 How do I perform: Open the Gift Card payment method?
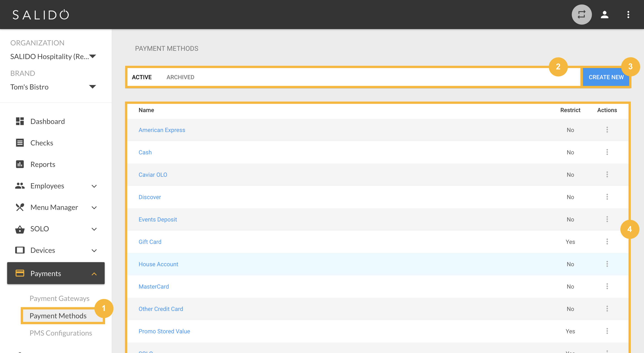coord(150,242)
